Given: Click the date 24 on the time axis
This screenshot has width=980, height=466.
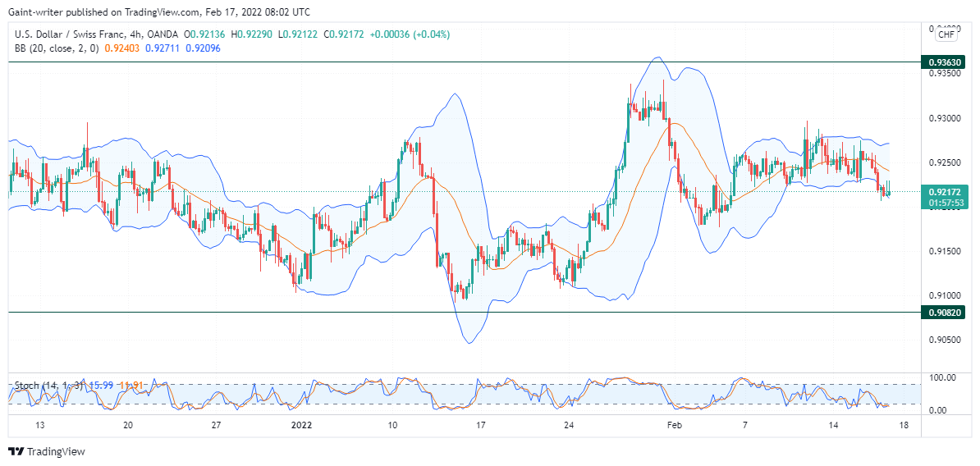Looking at the screenshot, I should [569, 426].
